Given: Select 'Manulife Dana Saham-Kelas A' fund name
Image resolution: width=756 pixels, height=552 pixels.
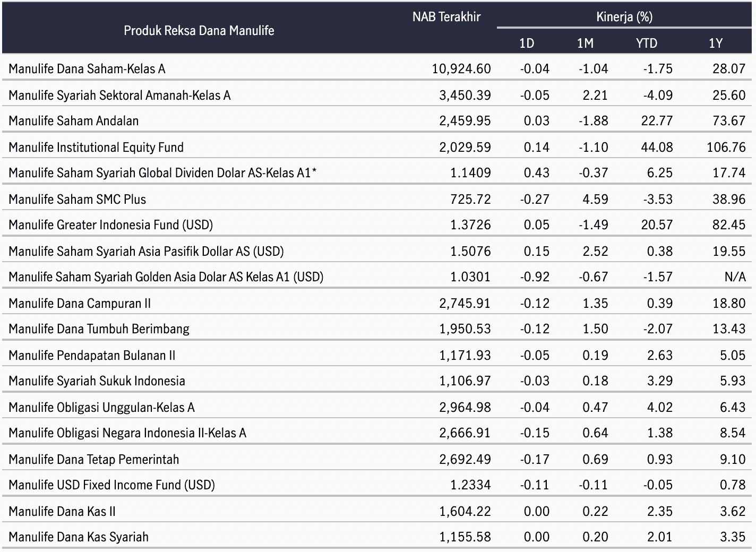Looking at the screenshot, I should pyautogui.click(x=87, y=68).
